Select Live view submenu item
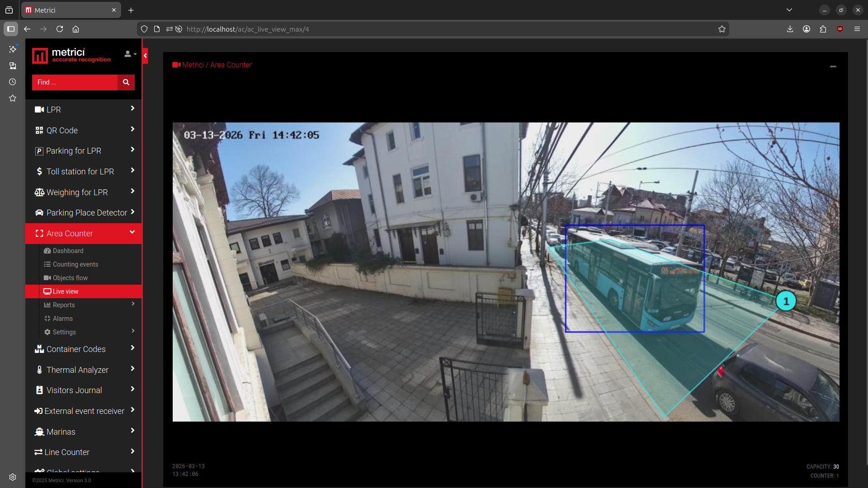868x488 pixels. (x=84, y=291)
